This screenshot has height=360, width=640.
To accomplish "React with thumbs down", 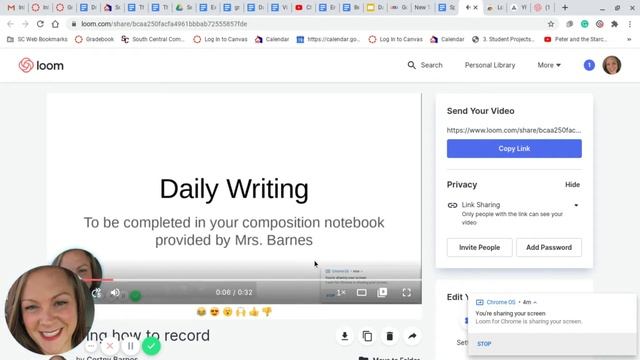I will coord(267,312).
